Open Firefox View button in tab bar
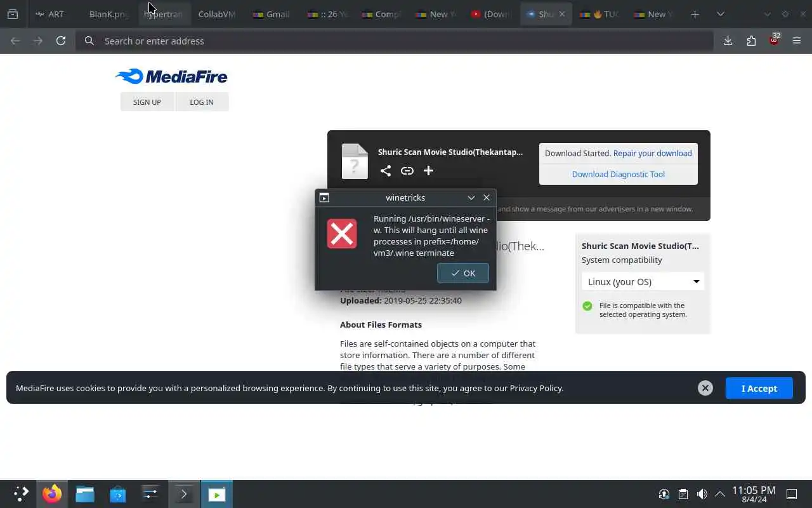 [x=13, y=14]
